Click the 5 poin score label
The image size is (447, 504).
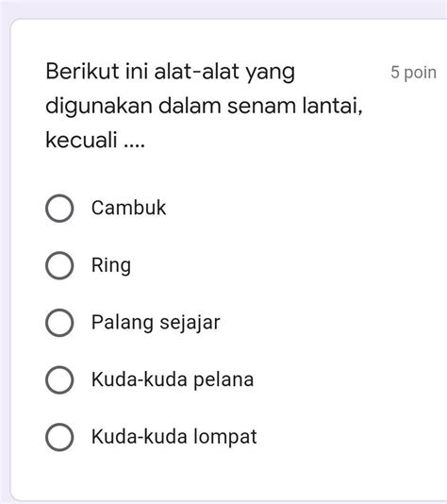click(413, 72)
